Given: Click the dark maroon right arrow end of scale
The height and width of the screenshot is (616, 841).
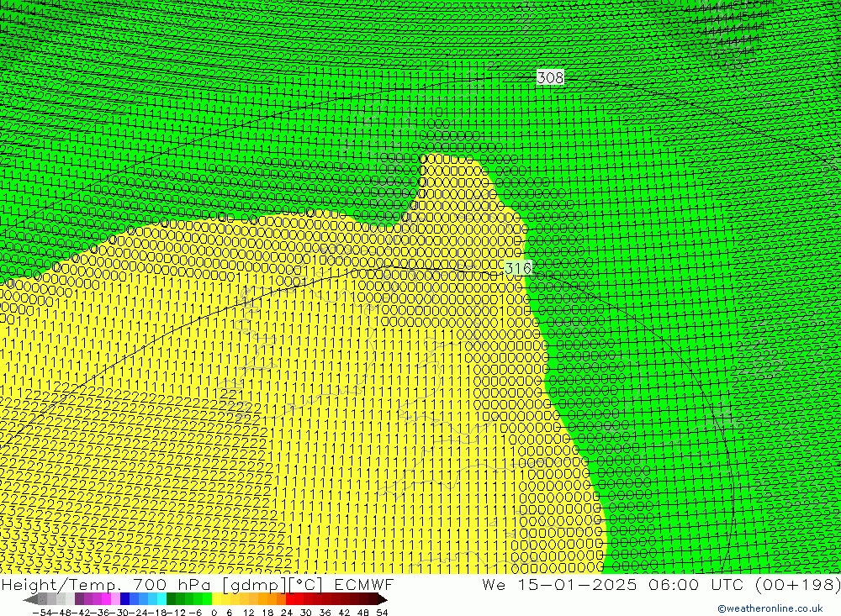Looking at the screenshot, I should (383, 600).
